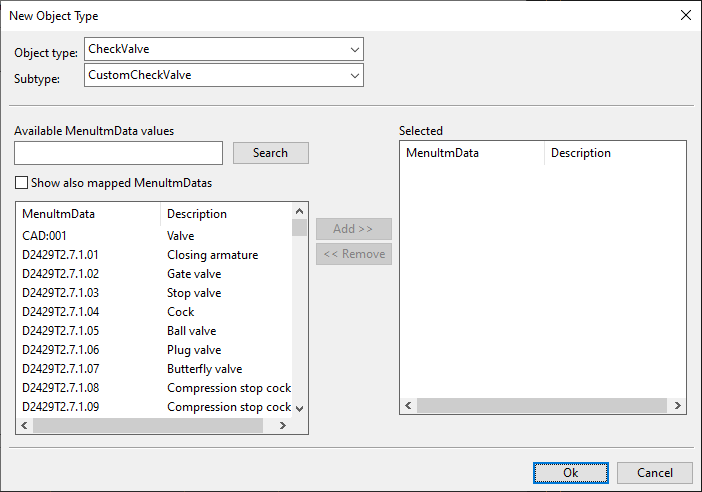The image size is (702, 492).
Task: Open the Object type dropdown
Action: coord(354,49)
